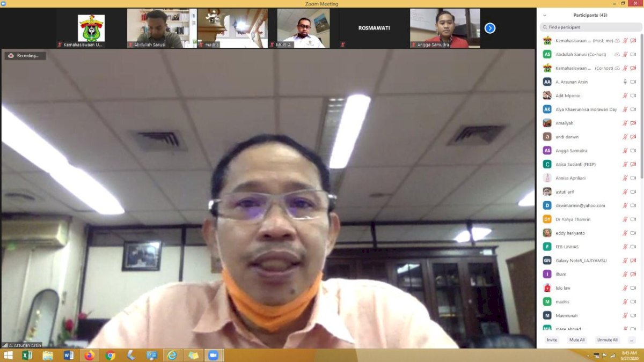The height and width of the screenshot is (362, 644).
Task: Click the muted mic icon for FEB-UNHAS
Action: point(625,247)
